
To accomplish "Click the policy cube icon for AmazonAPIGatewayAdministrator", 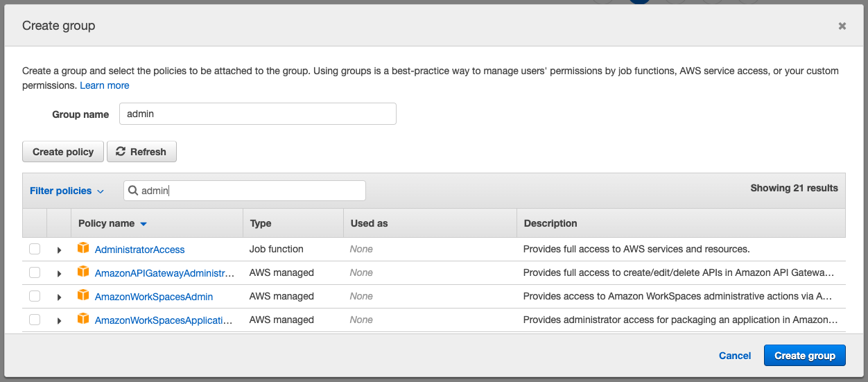I will pyautogui.click(x=83, y=272).
